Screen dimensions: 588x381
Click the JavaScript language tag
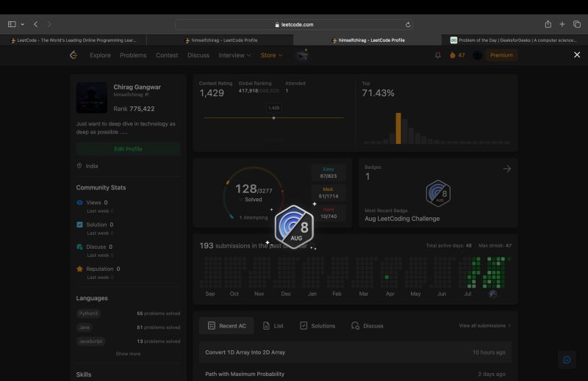[90, 341]
